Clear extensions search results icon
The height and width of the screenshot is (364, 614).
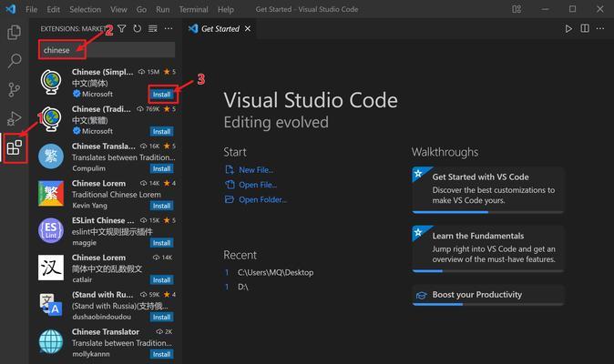[x=153, y=28]
